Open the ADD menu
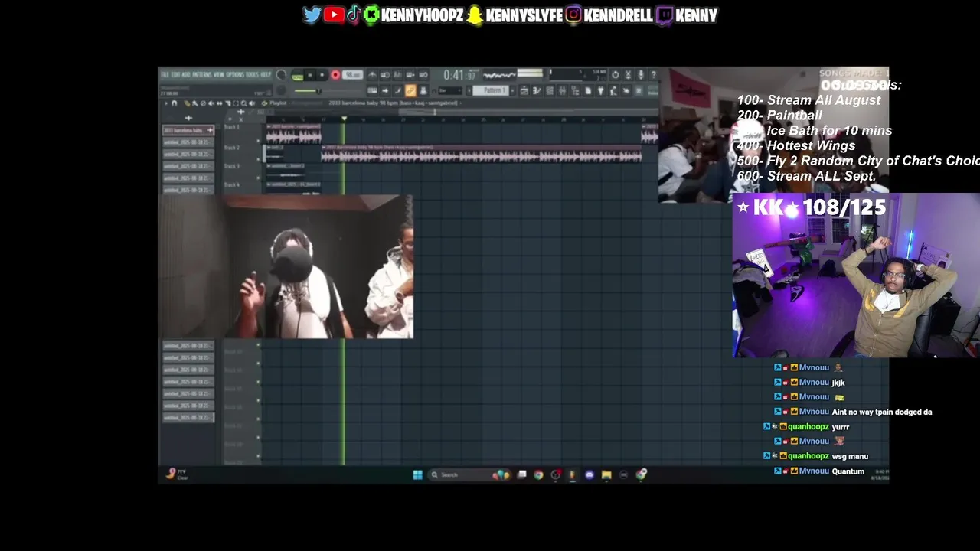The image size is (980, 551). pyautogui.click(x=186, y=74)
